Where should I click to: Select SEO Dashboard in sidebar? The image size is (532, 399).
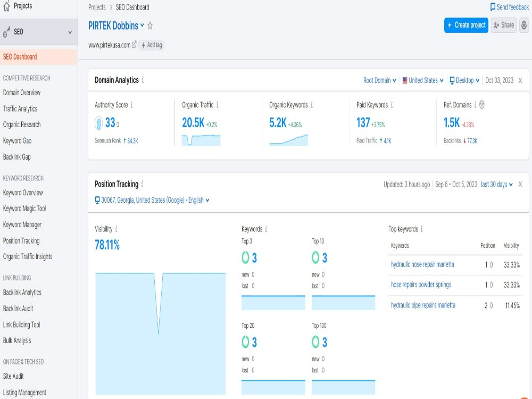pyautogui.click(x=38, y=57)
